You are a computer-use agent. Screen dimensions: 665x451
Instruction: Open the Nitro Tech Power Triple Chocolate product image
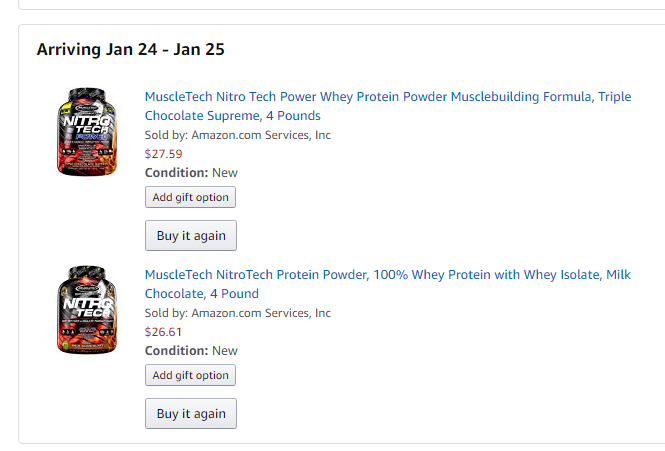pyautogui.click(x=87, y=132)
